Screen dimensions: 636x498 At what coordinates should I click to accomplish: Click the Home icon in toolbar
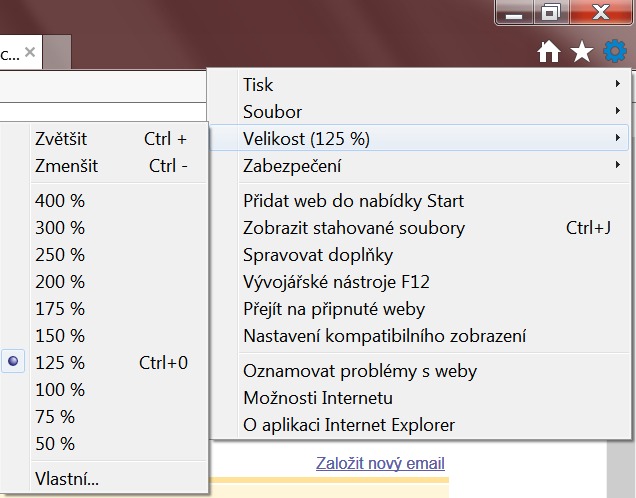tap(549, 52)
